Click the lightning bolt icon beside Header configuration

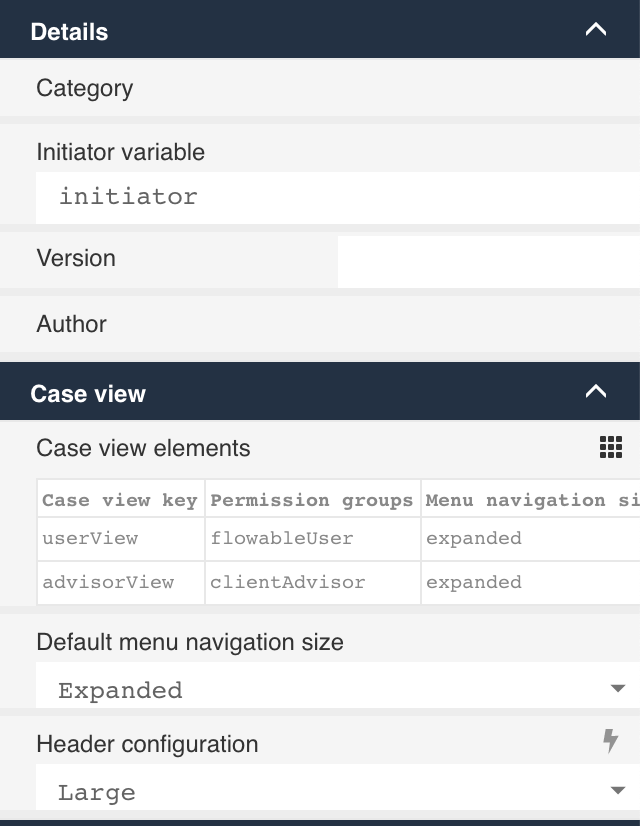coord(610,741)
